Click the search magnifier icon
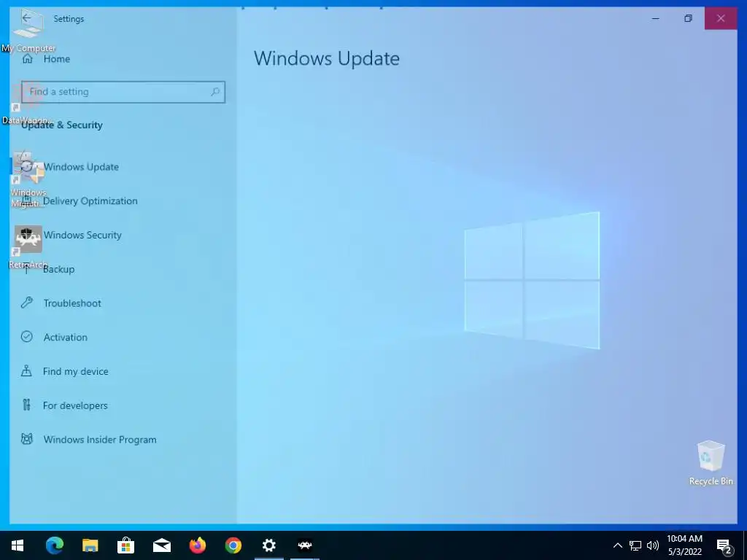 point(215,91)
